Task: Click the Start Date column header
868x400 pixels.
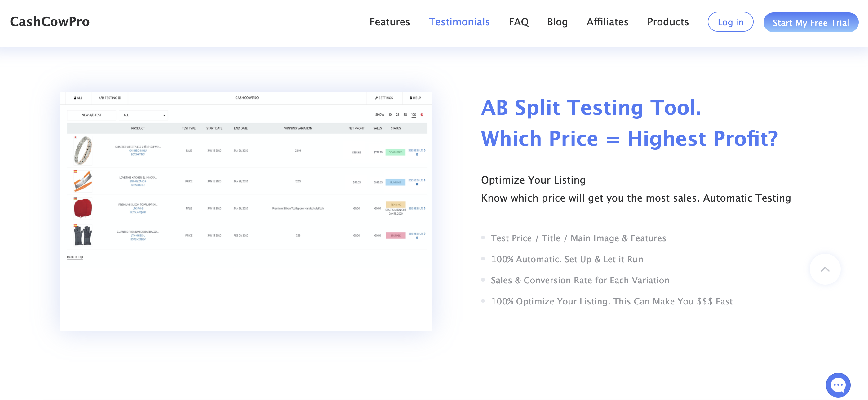Action: click(214, 128)
